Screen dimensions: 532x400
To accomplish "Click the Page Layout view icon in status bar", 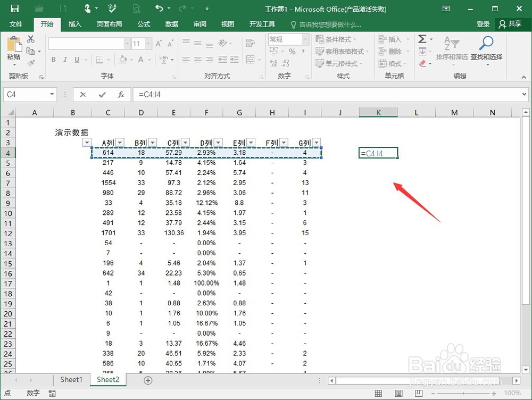I will point(398,393).
